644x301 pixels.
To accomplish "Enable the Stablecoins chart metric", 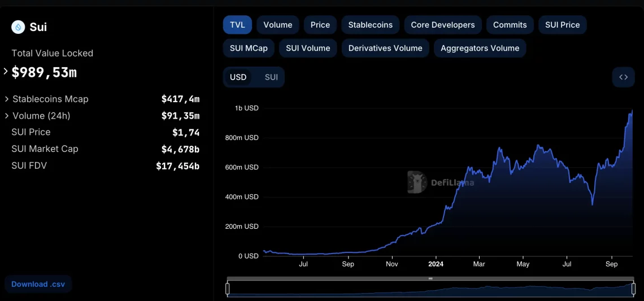I will click(x=370, y=25).
